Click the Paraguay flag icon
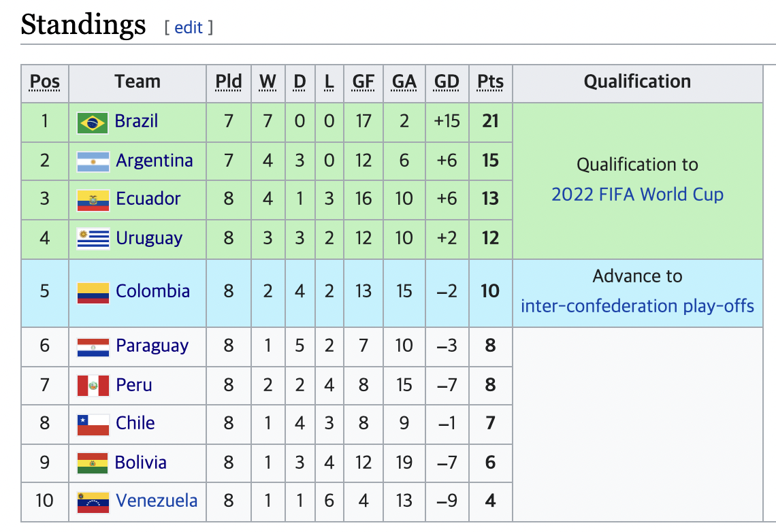The width and height of the screenshot is (776, 532). coord(93,347)
